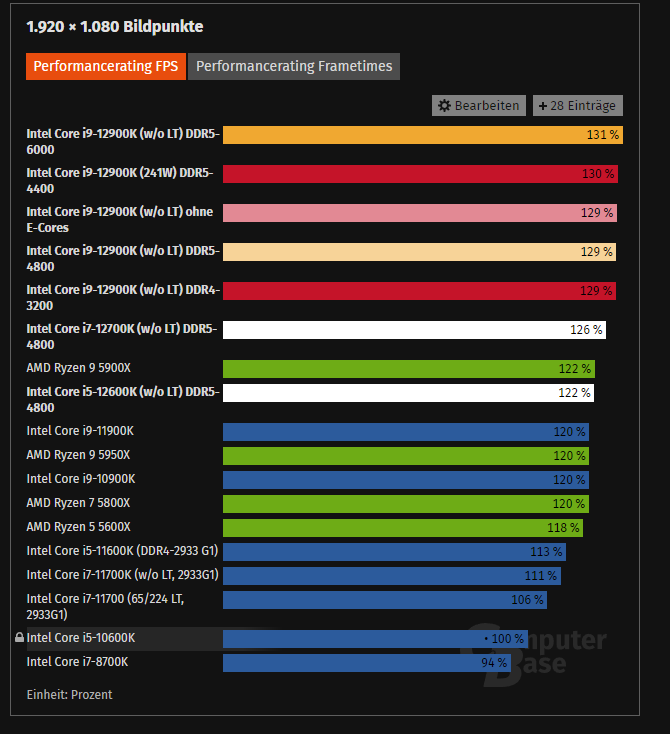The width and height of the screenshot is (670, 734).
Task: Click the 113 % bar of i5-11600K
Action: 394,552
